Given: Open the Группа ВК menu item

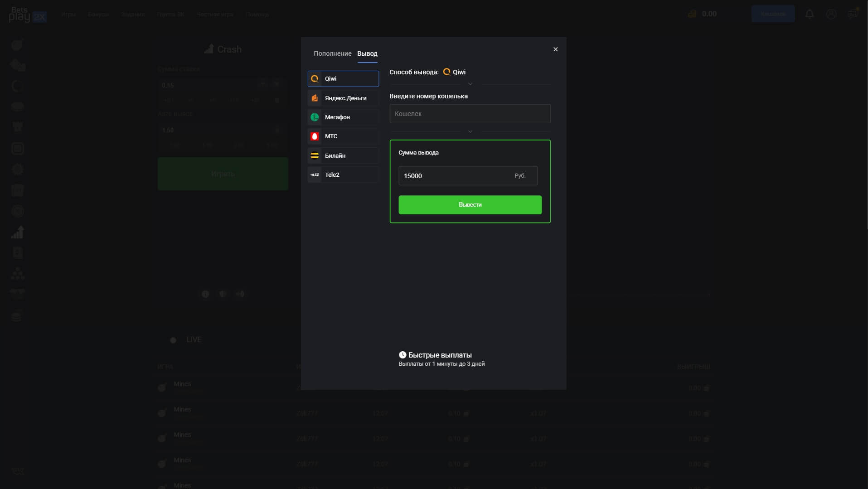Looking at the screenshot, I should (170, 15).
